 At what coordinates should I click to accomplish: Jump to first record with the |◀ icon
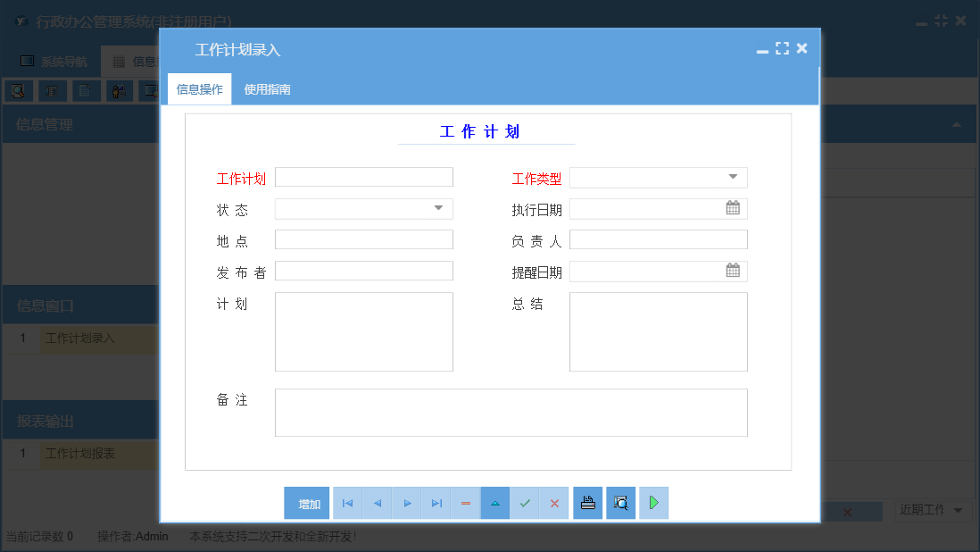346,503
